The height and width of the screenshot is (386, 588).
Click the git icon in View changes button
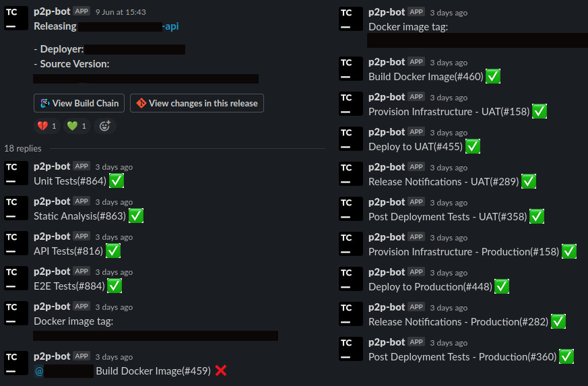pyautogui.click(x=141, y=103)
